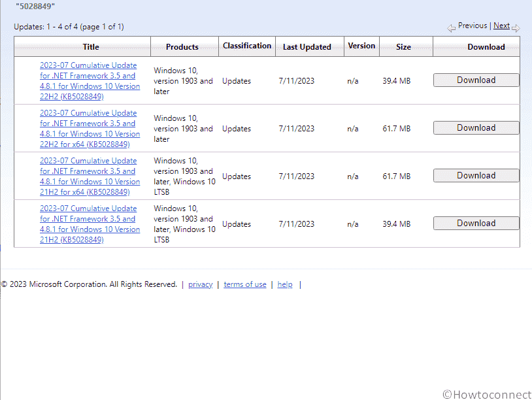Screen dimensions: 532x400
Task: Sort by the Products column header
Action: point(182,47)
